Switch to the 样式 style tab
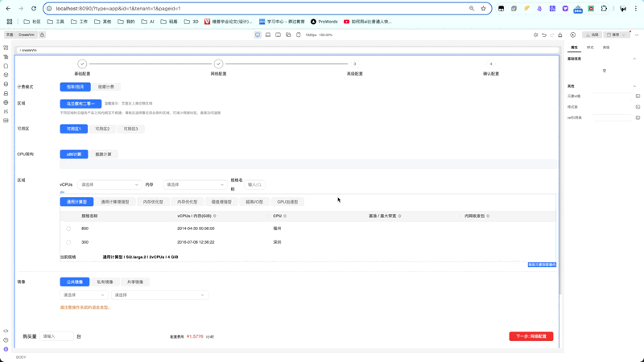This screenshot has width=644, height=362. [x=590, y=47]
